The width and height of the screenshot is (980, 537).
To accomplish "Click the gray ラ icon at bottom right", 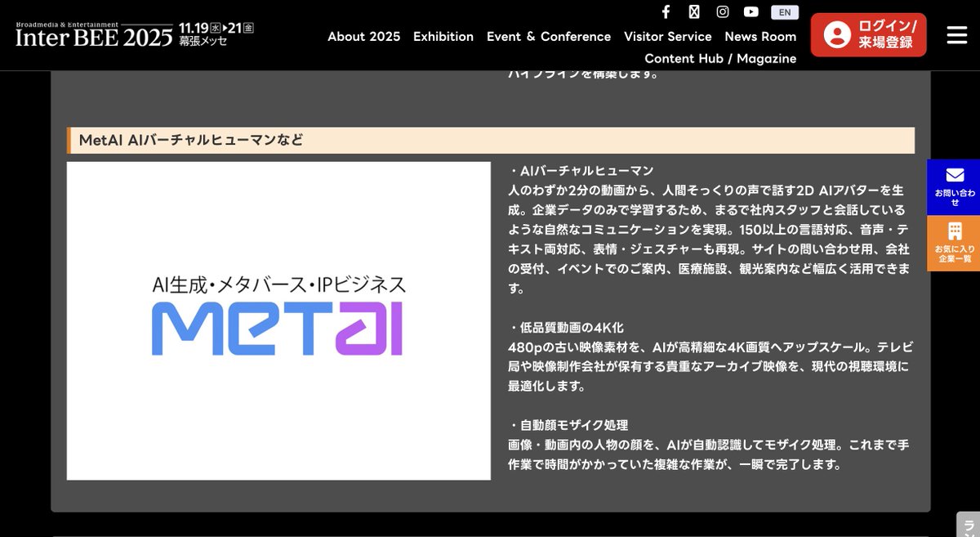I will click(969, 527).
